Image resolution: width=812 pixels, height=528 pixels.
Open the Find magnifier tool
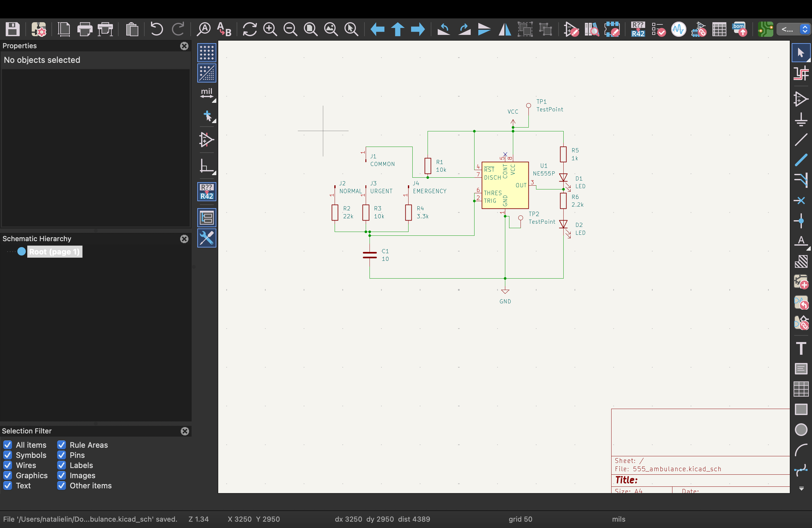(204, 30)
